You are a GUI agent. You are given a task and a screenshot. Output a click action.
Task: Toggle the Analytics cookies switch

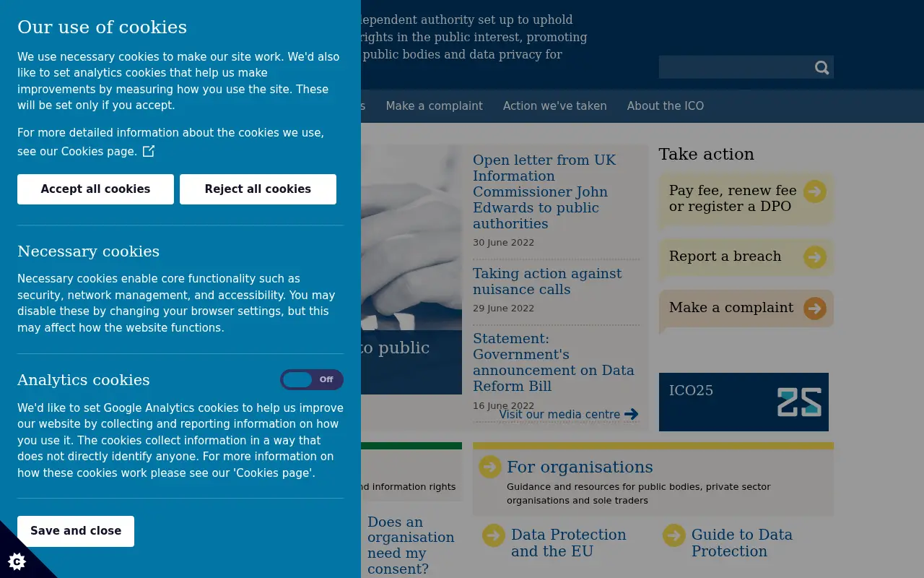point(312,379)
